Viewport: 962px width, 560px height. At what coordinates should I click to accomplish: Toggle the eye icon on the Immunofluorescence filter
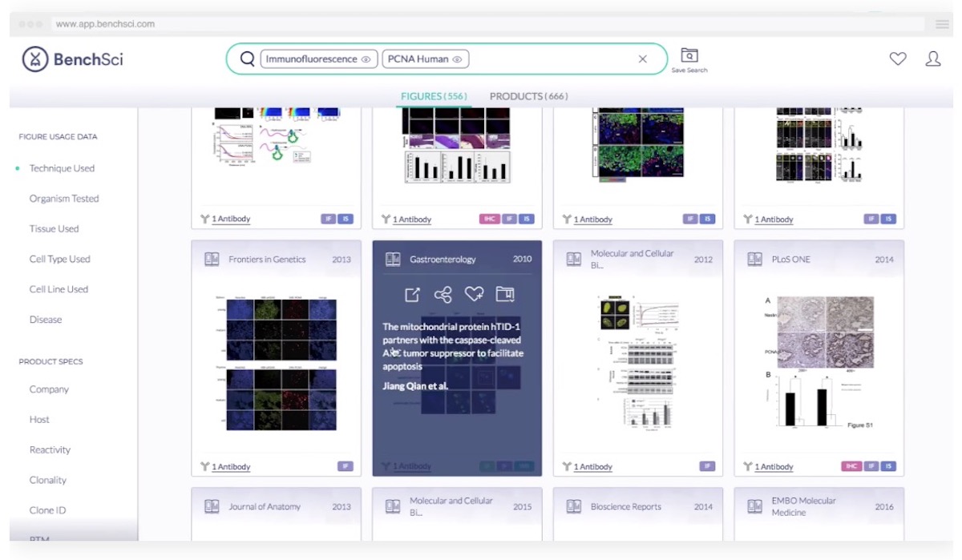pyautogui.click(x=366, y=58)
